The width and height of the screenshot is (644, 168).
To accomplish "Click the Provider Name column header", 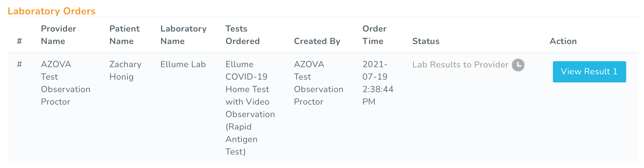I will [58, 35].
